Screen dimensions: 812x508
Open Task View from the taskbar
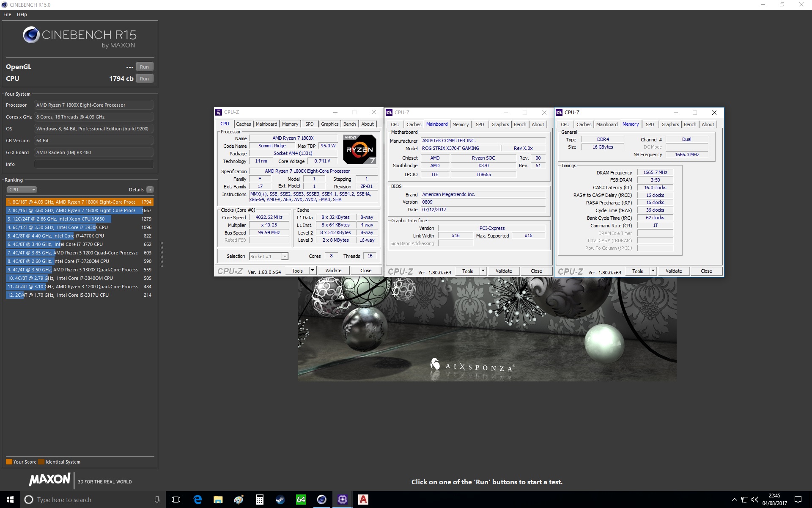pyautogui.click(x=176, y=500)
